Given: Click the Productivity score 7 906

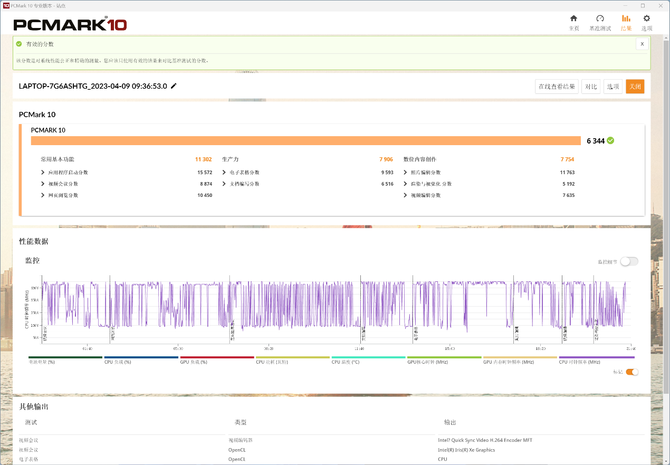Looking at the screenshot, I should (386, 159).
